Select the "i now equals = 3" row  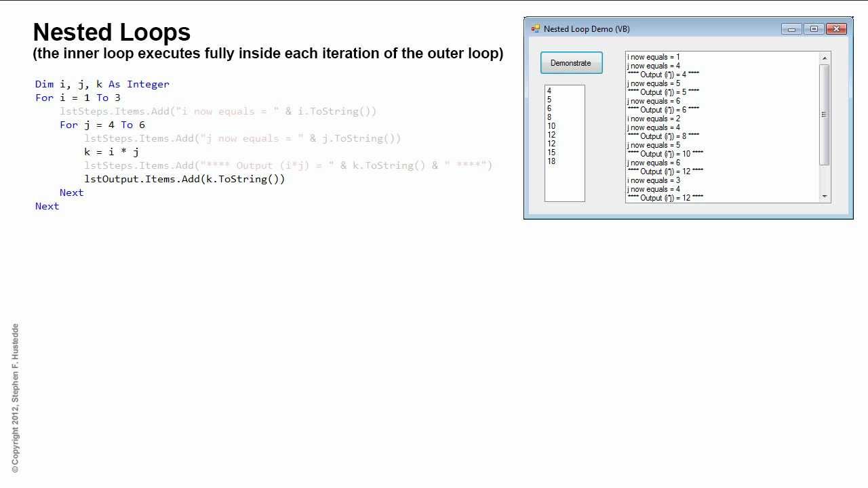pos(723,180)
